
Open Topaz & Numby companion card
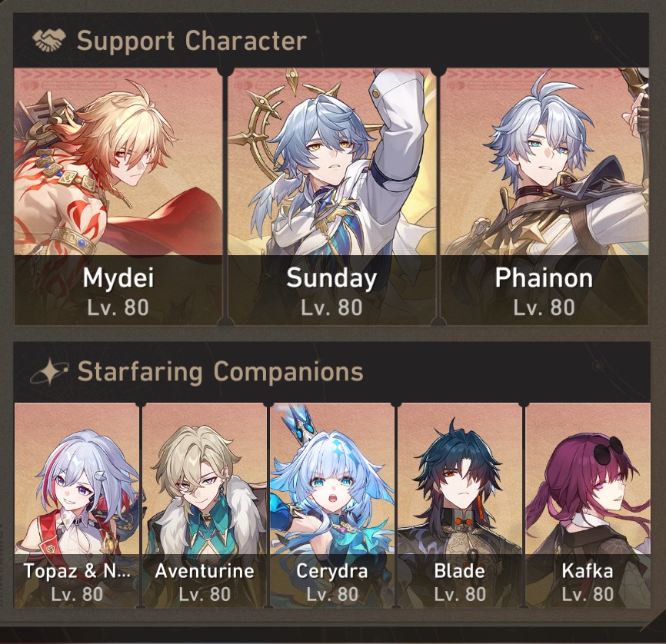point(77,505)
